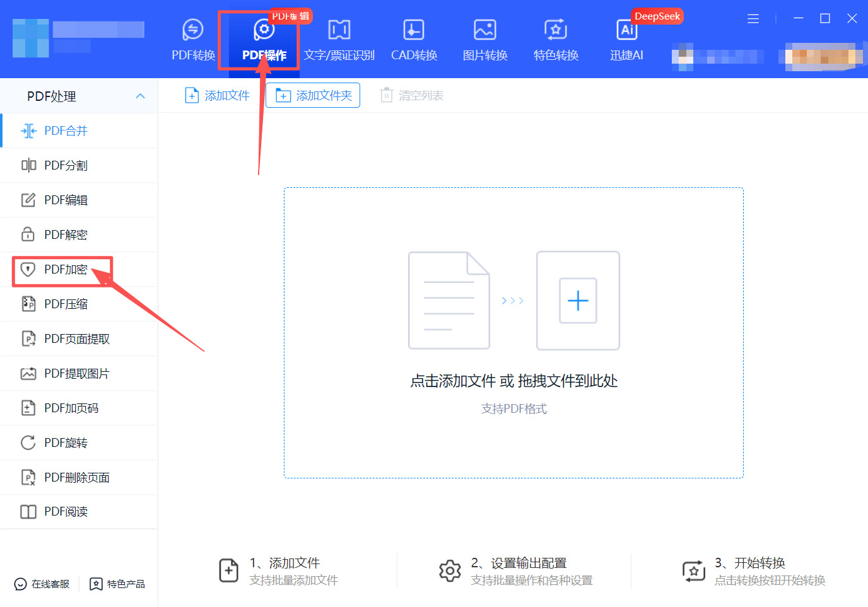The height and width of the screenshot is (607, 868).
Task: Select PDF阅读 label in sidebar
Action: pos(66,511)
